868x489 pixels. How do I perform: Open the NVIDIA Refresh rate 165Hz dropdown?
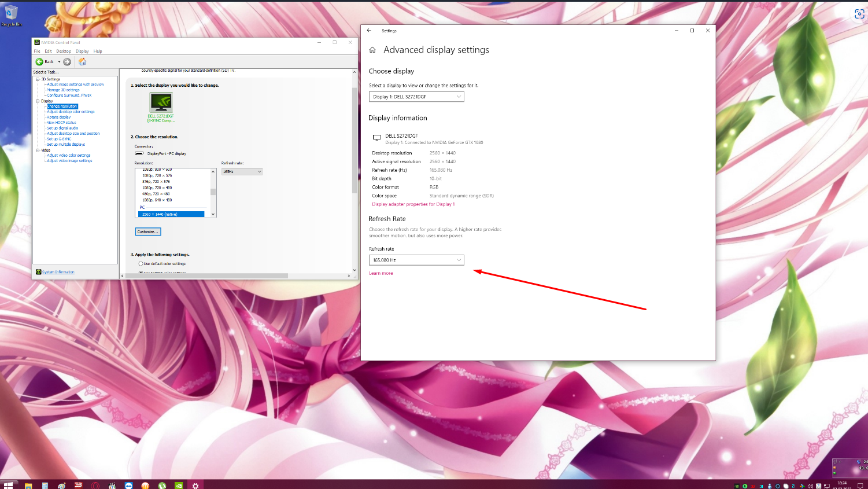click(x=242, y=172)
